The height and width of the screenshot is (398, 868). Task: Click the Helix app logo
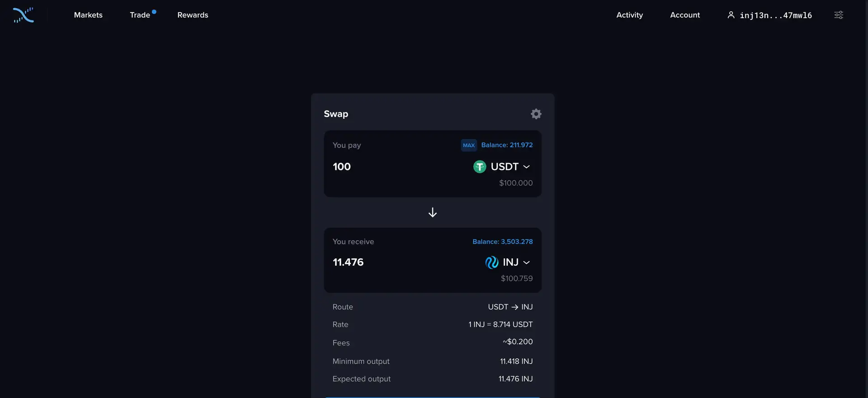click(24, 15)
